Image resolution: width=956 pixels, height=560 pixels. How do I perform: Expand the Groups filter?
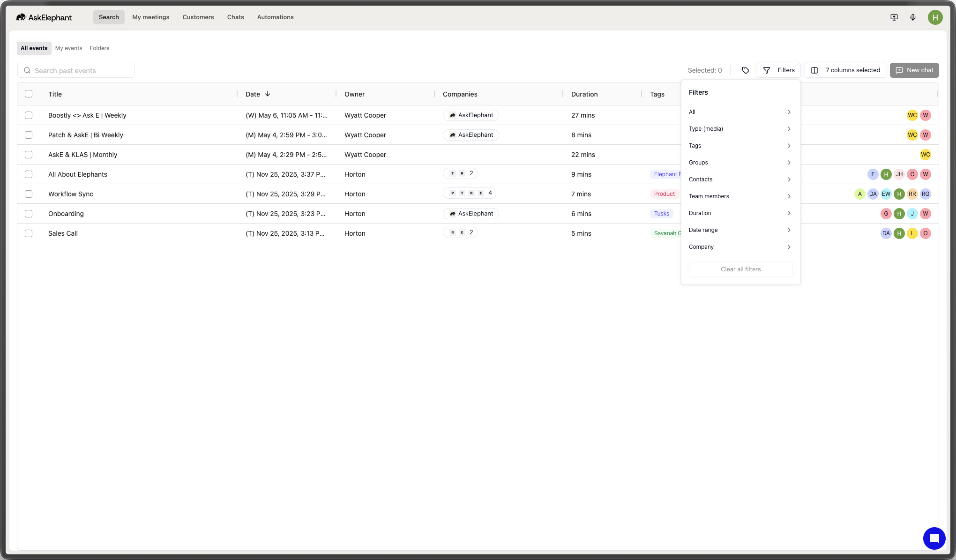click(740, 163)
